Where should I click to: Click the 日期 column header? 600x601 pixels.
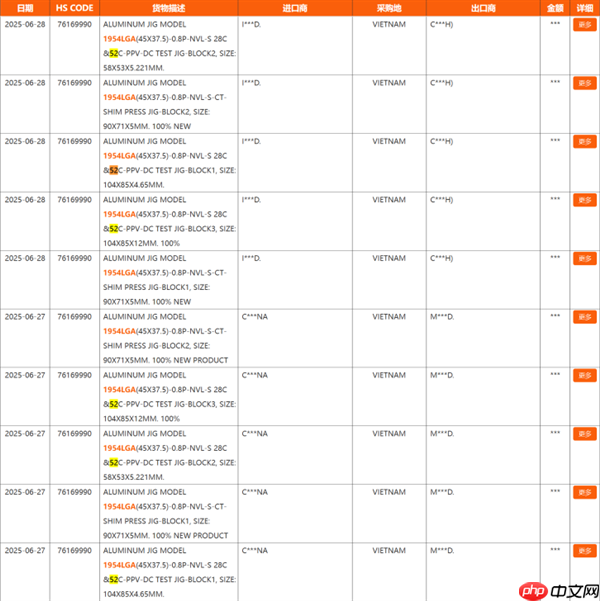tap(25, 7)
